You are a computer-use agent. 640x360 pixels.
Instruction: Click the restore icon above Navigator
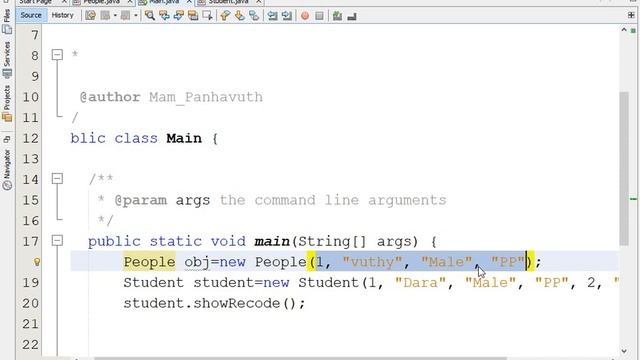7,139
